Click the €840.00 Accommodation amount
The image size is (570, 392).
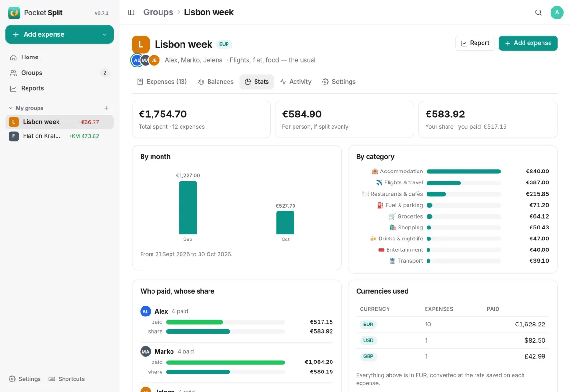point(537,172)
